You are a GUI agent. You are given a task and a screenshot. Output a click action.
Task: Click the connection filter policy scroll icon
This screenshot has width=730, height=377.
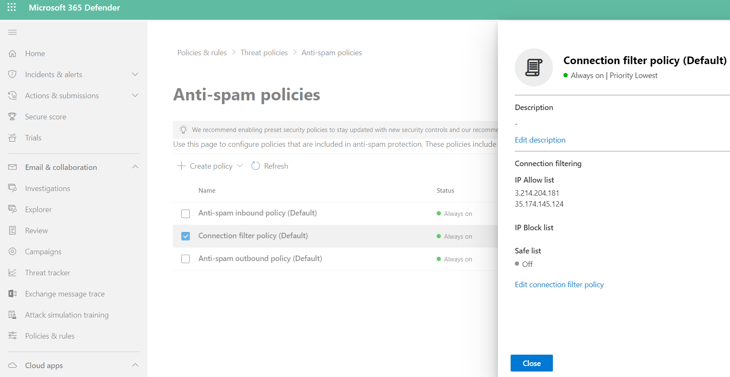pos(534,67)
